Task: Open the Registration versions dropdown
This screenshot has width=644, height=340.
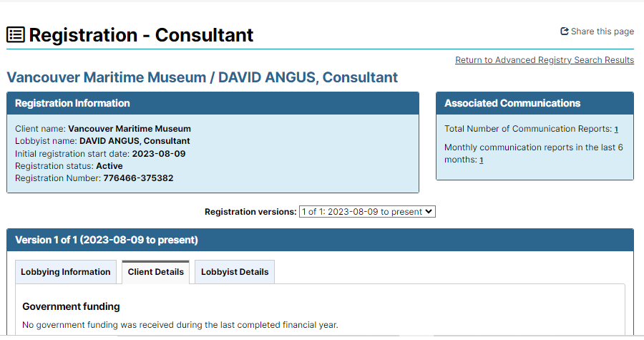Action: tap(367, 211)
